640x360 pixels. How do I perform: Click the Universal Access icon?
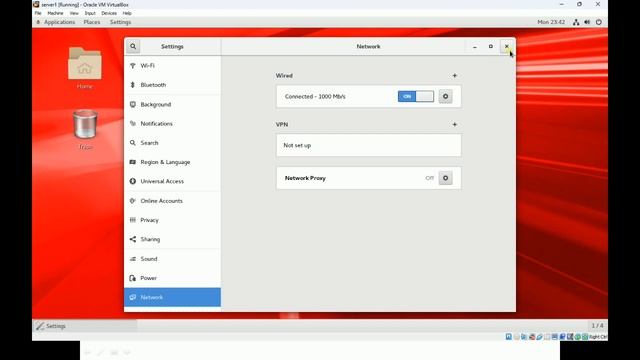[133, 181]
